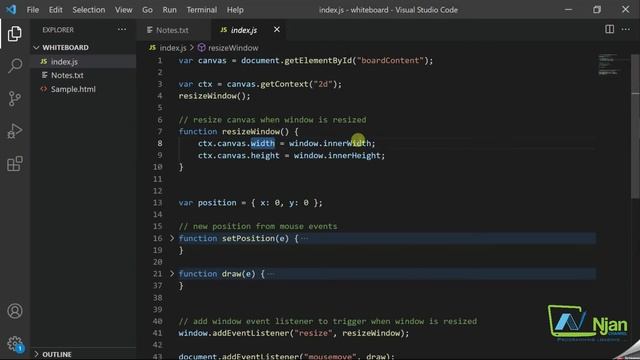The width and height of the screenshot is (640, 360).
Task: Open the Explorer view in activity bar
Action: click(15, 33)
